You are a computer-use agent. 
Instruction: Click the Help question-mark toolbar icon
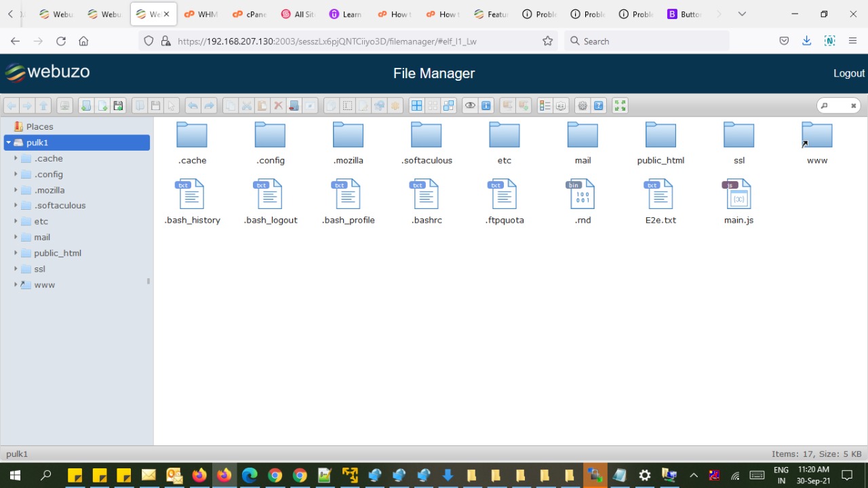pos(598,105)
